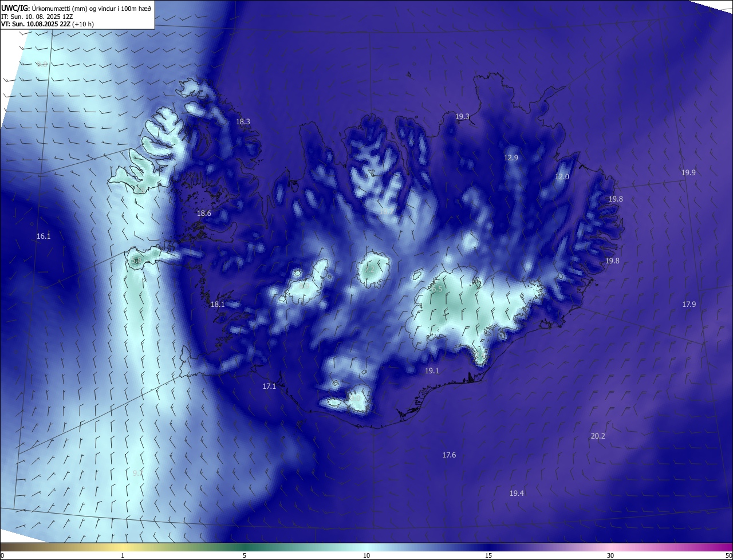Click the 16.1 value on the map
The height and width of the screenshot is (560, 733).
[44, 236]
